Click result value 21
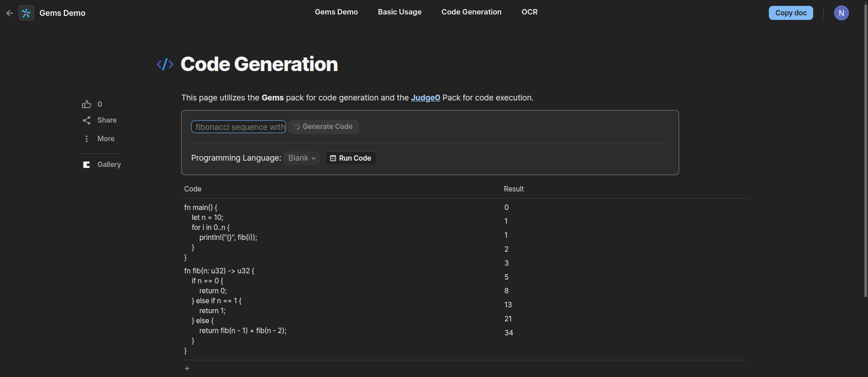Viewport: 868px width, 377px height. 508,319
